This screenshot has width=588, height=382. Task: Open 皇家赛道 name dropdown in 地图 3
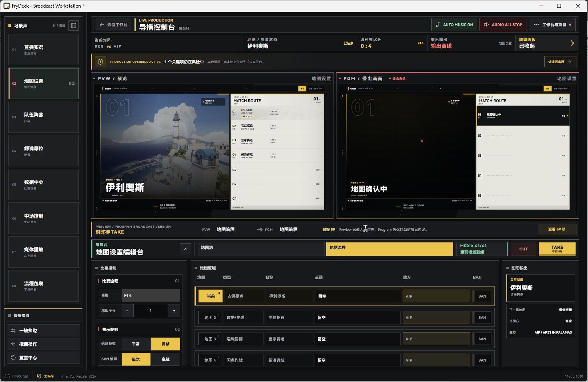point(289,339)
